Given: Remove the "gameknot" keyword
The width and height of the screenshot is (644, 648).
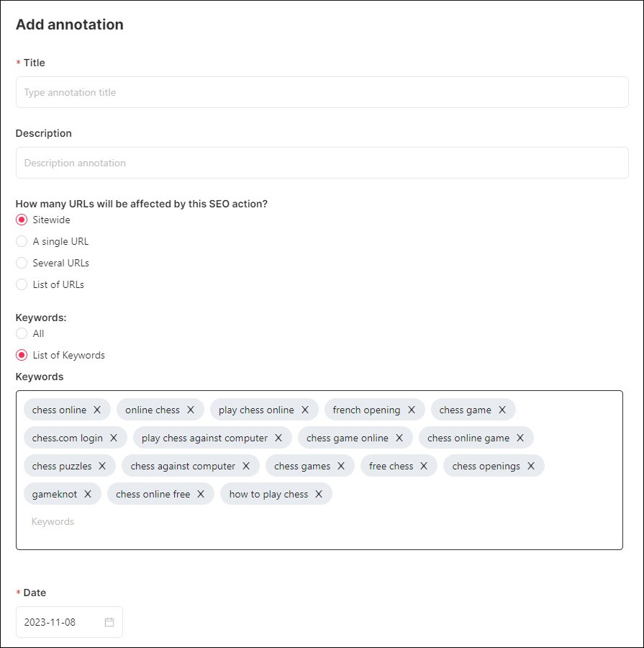Looking at the screenshot, I should 88,494.
